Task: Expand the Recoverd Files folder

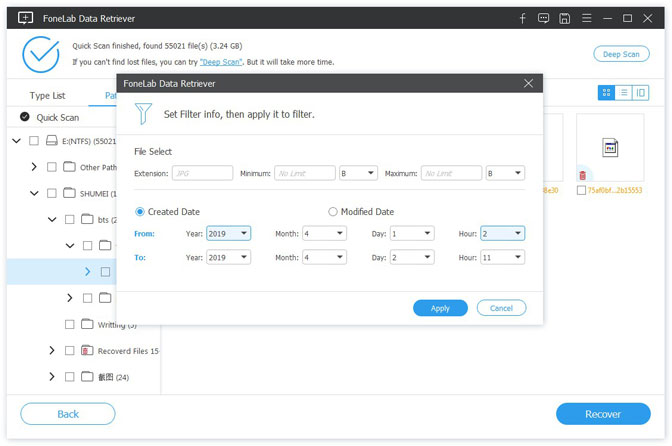Action: tap(52, 350)
